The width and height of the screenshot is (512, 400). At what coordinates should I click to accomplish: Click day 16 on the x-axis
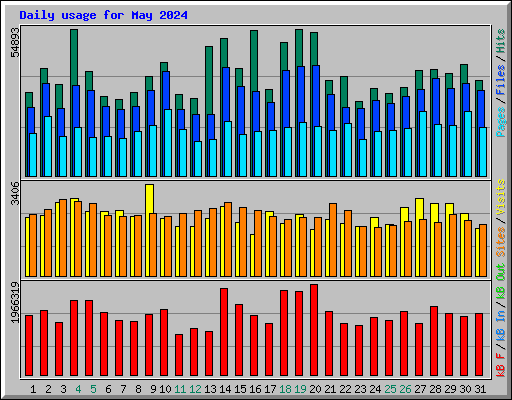(x=255, y=389)
